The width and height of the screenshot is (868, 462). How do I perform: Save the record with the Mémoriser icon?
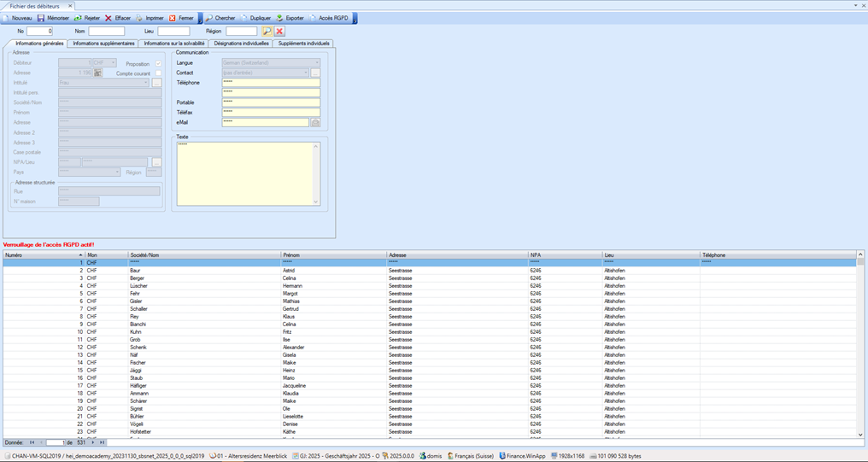coord(41,18)
